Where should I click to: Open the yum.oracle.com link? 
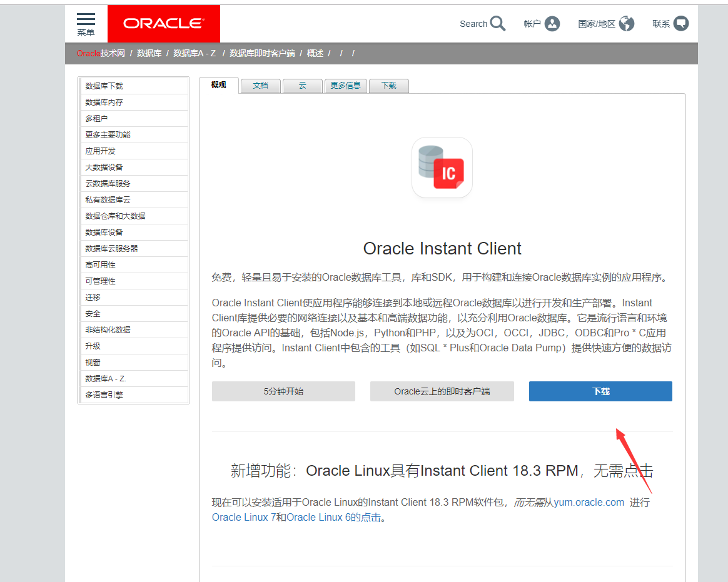coord(589,502)
